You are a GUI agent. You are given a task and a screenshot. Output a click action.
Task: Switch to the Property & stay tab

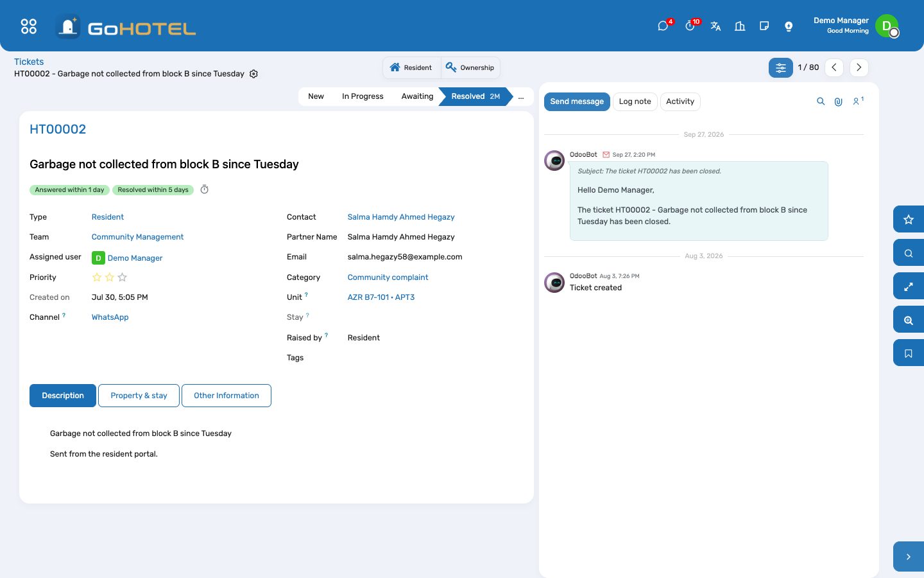(139, 396)
